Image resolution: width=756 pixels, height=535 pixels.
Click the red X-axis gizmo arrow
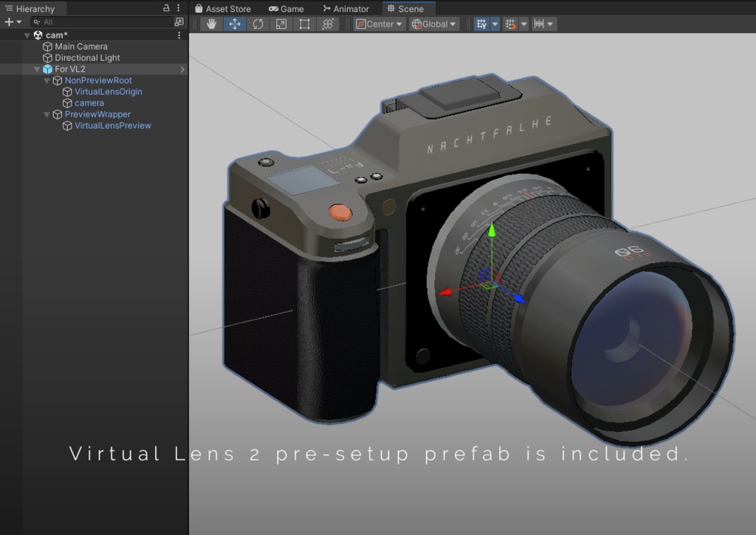pyautogui.click(x=444, y=292)
